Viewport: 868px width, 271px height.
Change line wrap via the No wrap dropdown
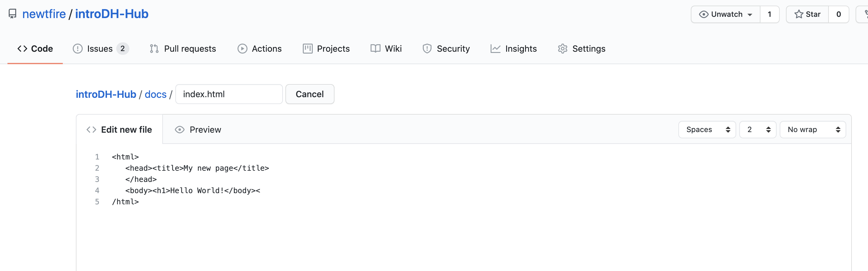click(x=813, y=129)
